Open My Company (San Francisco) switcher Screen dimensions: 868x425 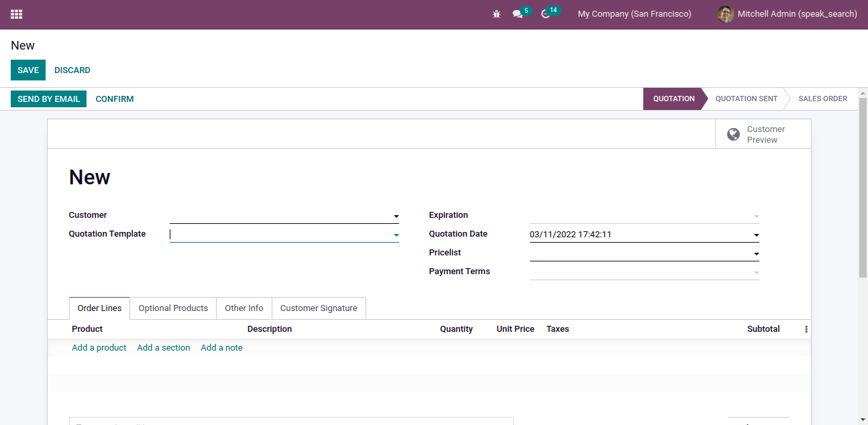pyautogui.click(x=635, y=14)
